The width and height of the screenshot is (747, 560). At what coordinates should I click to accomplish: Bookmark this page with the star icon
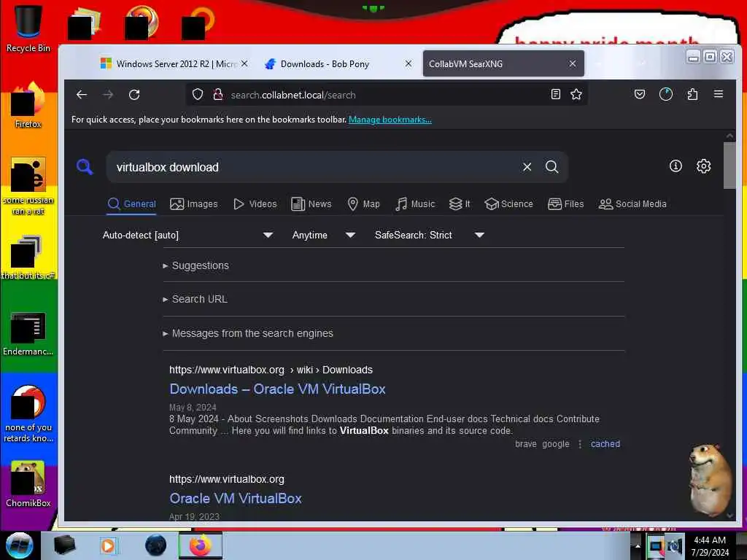click(576, 94)
